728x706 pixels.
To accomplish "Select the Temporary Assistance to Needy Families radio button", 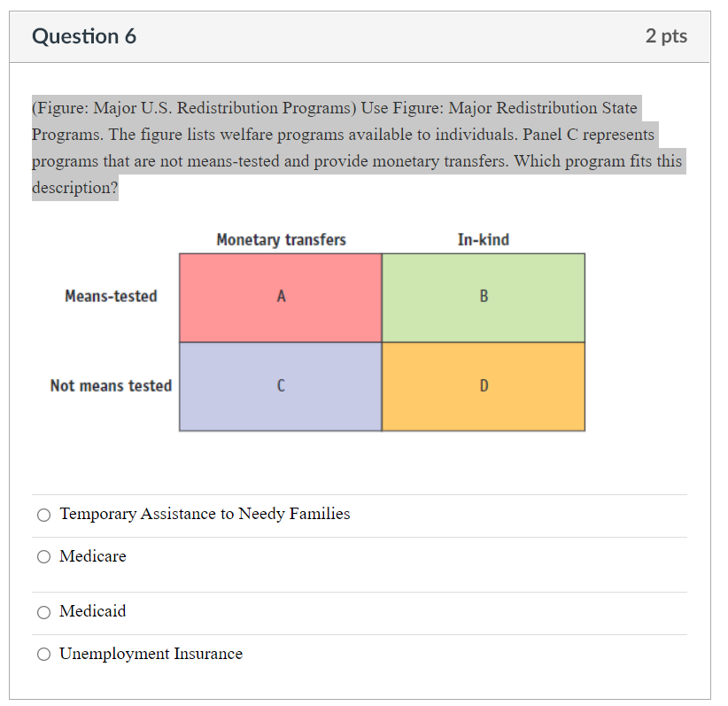I will (43, 514).
